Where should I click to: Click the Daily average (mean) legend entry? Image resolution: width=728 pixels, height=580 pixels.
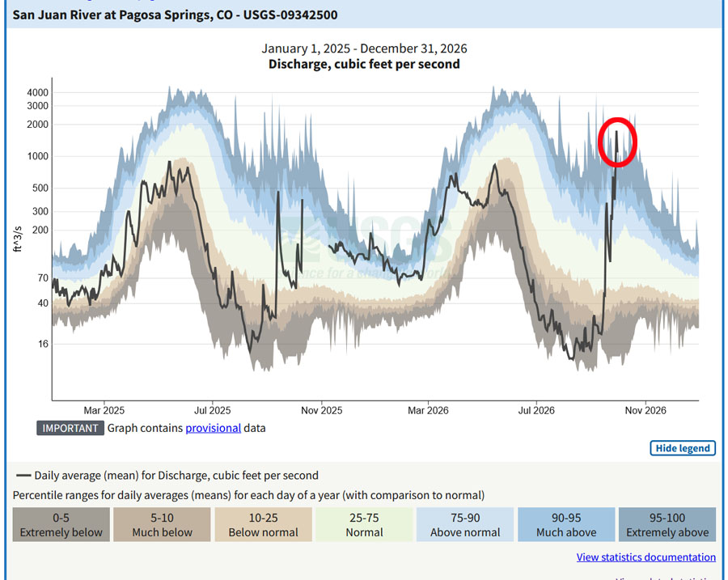pos(167,476)
